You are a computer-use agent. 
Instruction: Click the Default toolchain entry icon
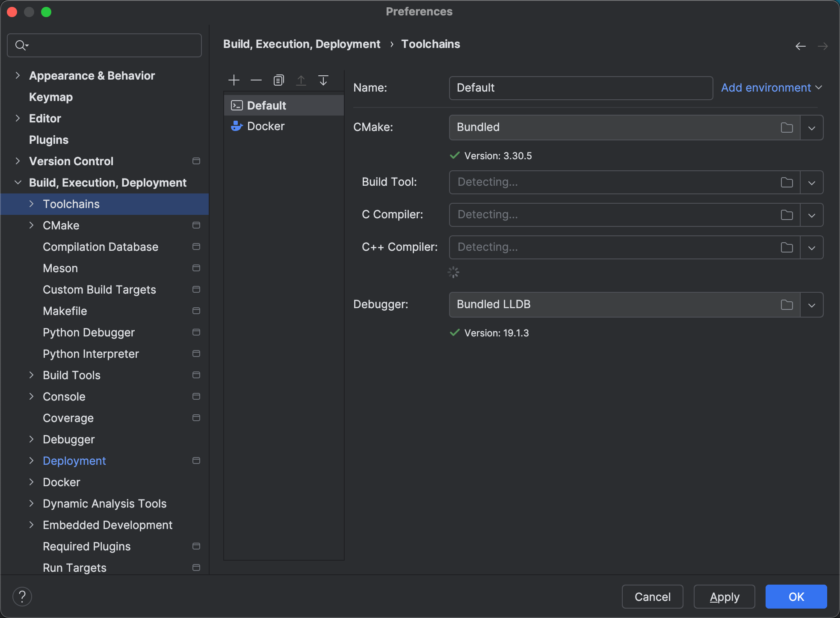tap(237, 105)
